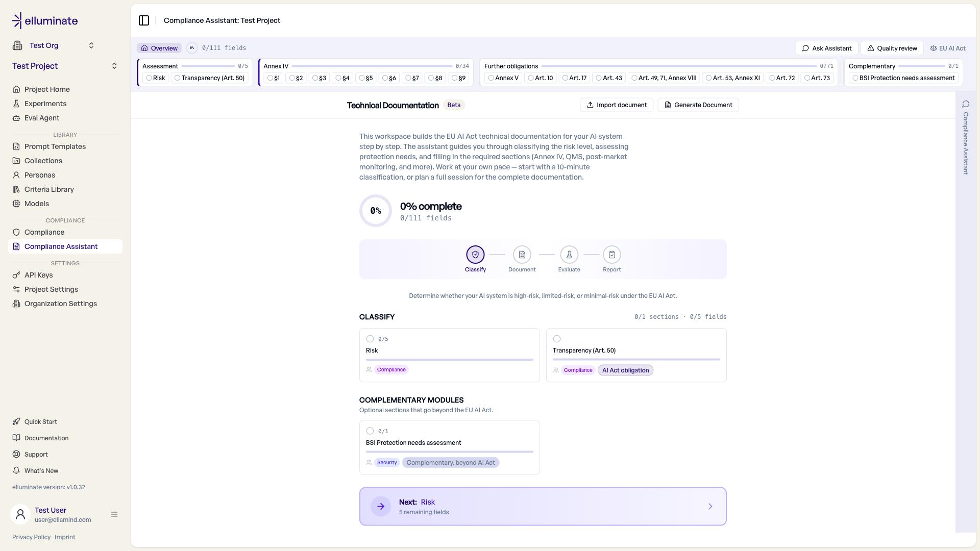Viewport: 980px width, 551px height.
Task: Switch to the Overview tab
Action: (159, 48)
